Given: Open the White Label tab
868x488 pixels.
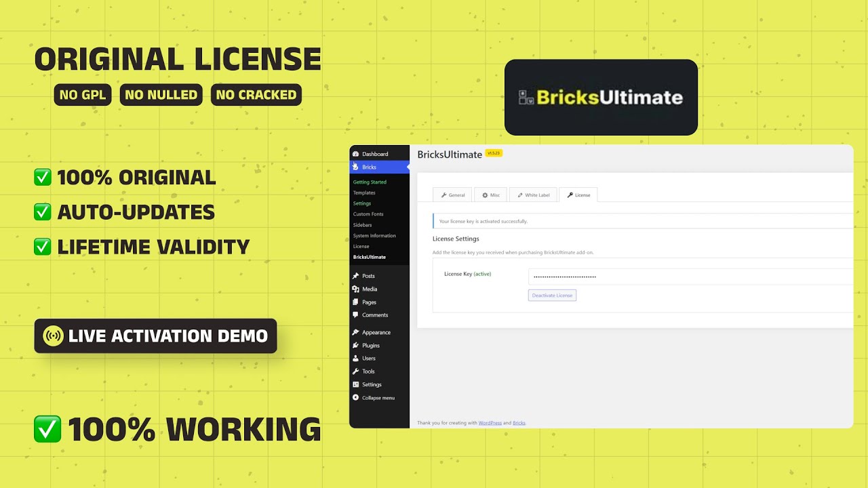Looking at the screenshot, I should (x=532, y=195).
